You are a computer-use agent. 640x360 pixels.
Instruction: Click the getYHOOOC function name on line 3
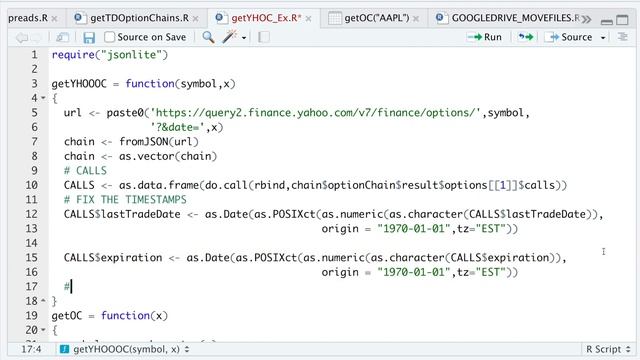(x=79, y=84)
